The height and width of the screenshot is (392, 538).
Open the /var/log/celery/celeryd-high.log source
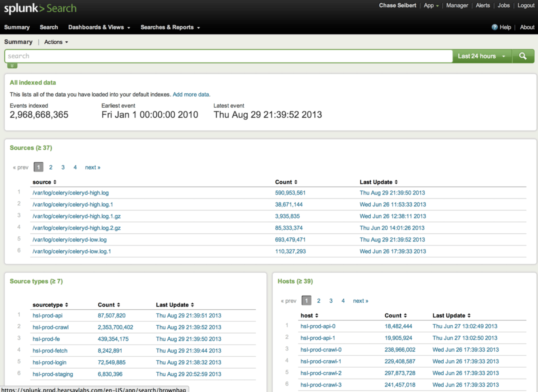(x=70, y=193)
